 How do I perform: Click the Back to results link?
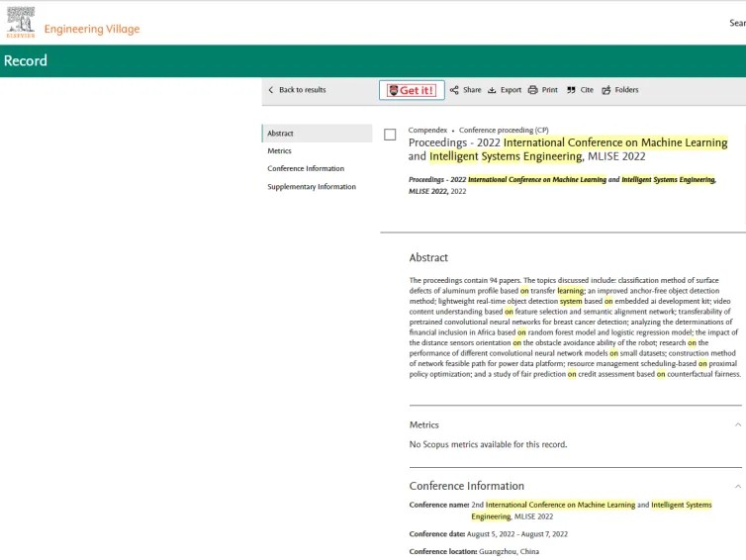(302, 90)
